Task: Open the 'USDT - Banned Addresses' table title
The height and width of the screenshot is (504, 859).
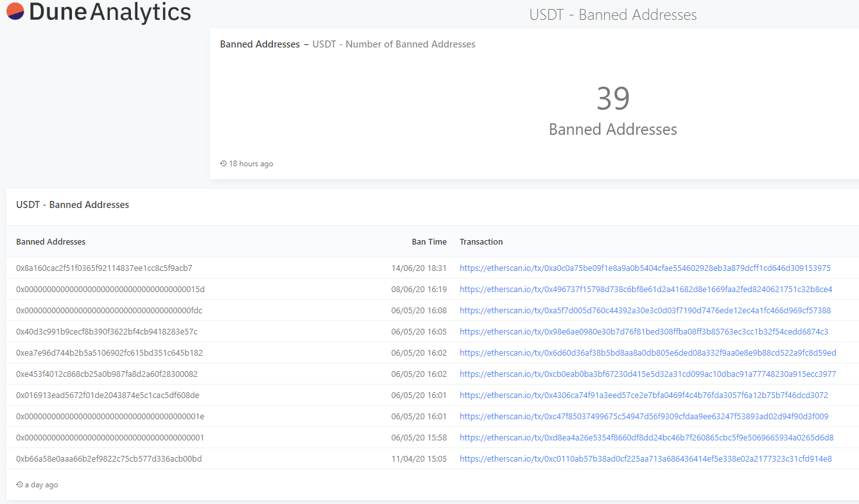Action: coord(73,205)
